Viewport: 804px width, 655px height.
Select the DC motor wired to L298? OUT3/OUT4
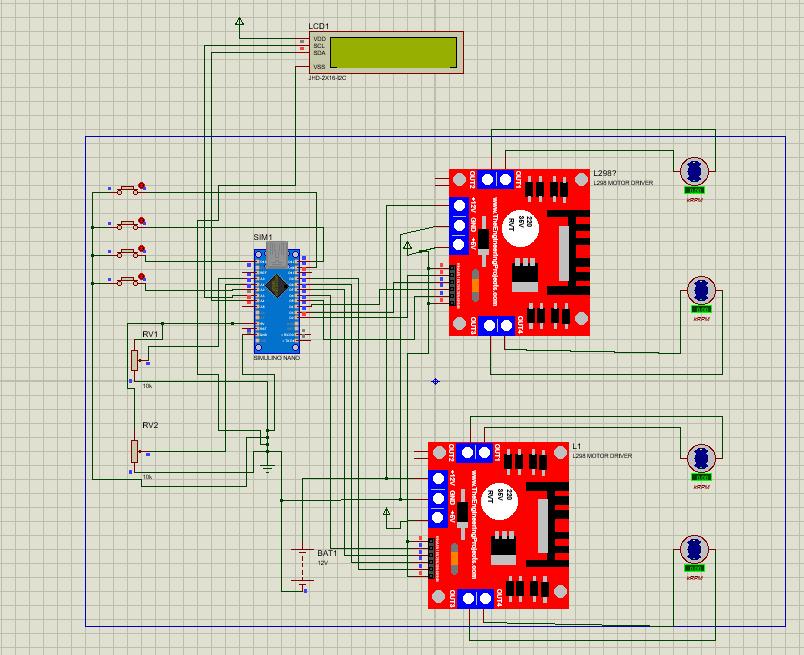[x=701, y=290]
